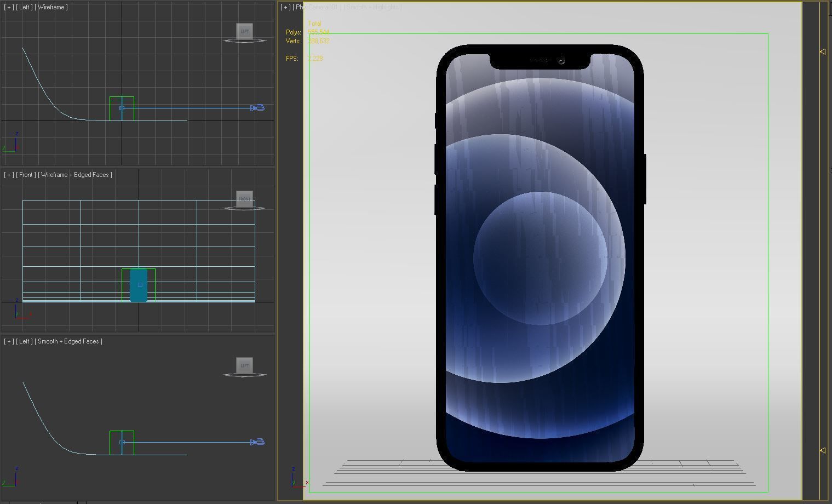The image size is (832, 504).
Task: Open the [+] menu of the Smooth + Edged Faces viewport
Action: point(9,341)
